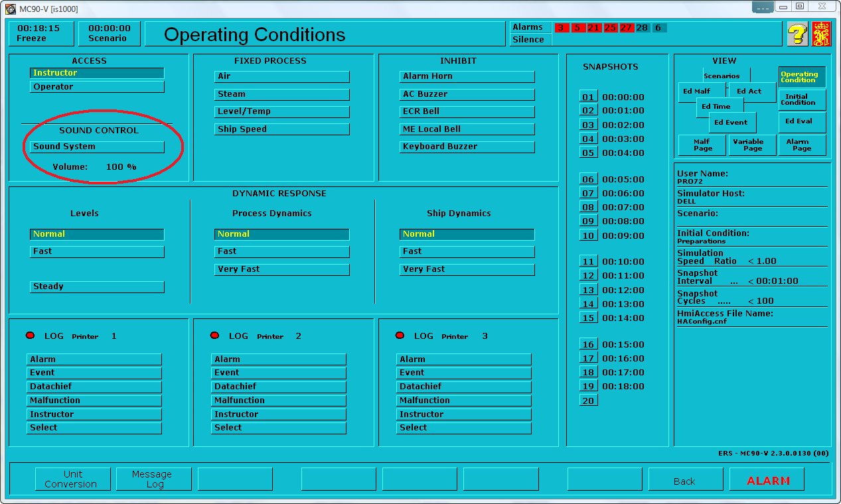841x504 pixels.
Task: Open the Initial Condition page
Action: pyautogui.click(x=801, y=99)
